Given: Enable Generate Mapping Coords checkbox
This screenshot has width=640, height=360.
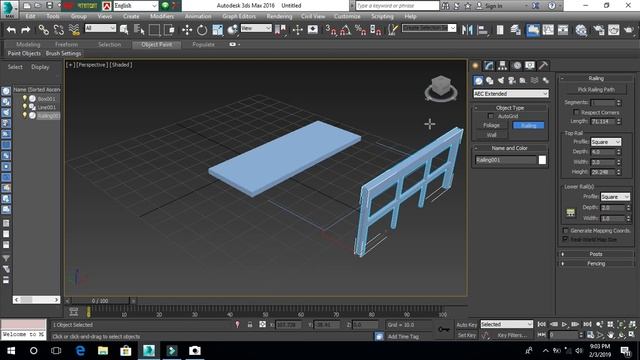Looking at the screenshot, I should click(x=565, y=231).
